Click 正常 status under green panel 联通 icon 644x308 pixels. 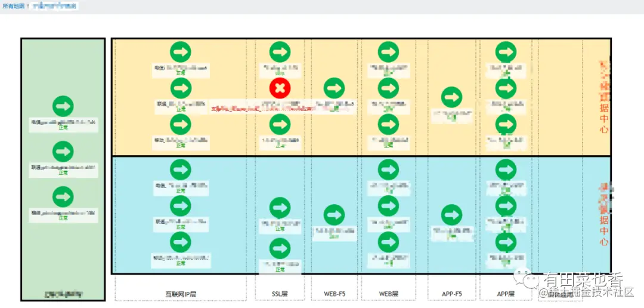63,173
